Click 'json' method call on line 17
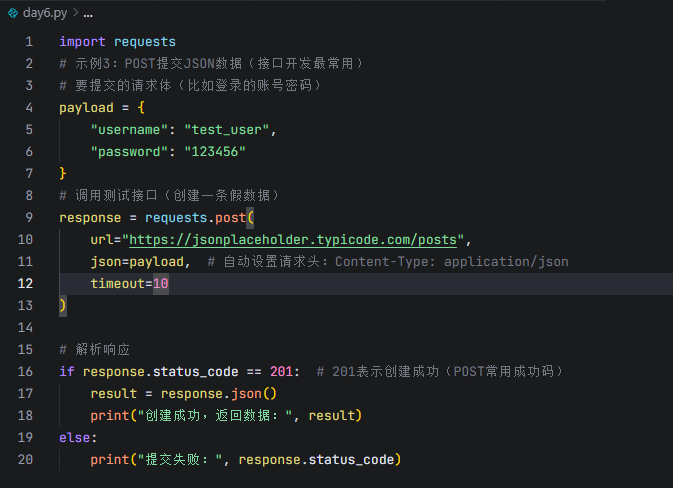Image resolution: width=673 pixels, height=488 pixels. click(246, 394)
